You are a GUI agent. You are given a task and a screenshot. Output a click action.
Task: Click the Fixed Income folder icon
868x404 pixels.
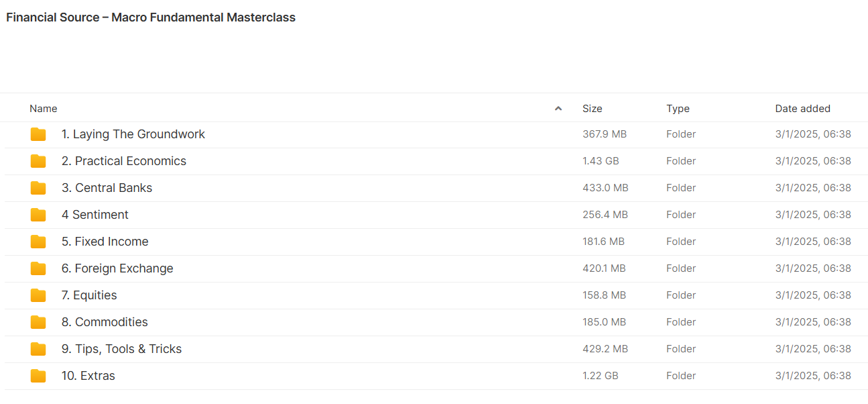[38, 242]
